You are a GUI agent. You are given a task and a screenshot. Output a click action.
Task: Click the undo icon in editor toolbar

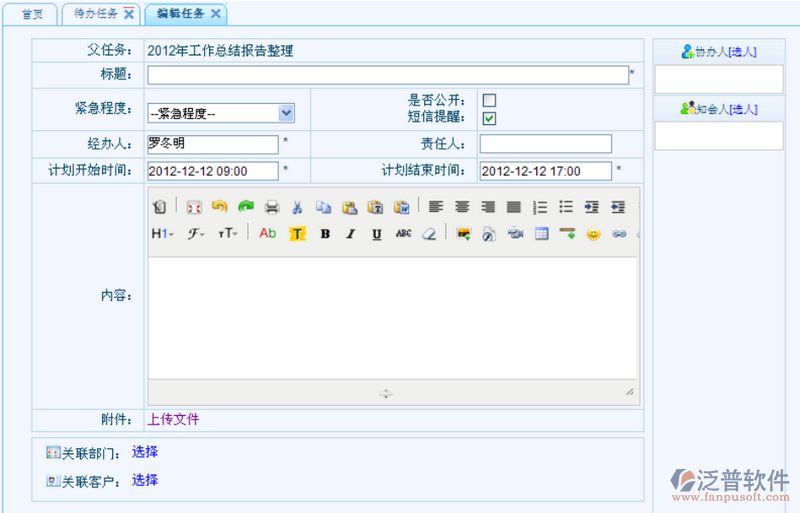pos(219,207)
